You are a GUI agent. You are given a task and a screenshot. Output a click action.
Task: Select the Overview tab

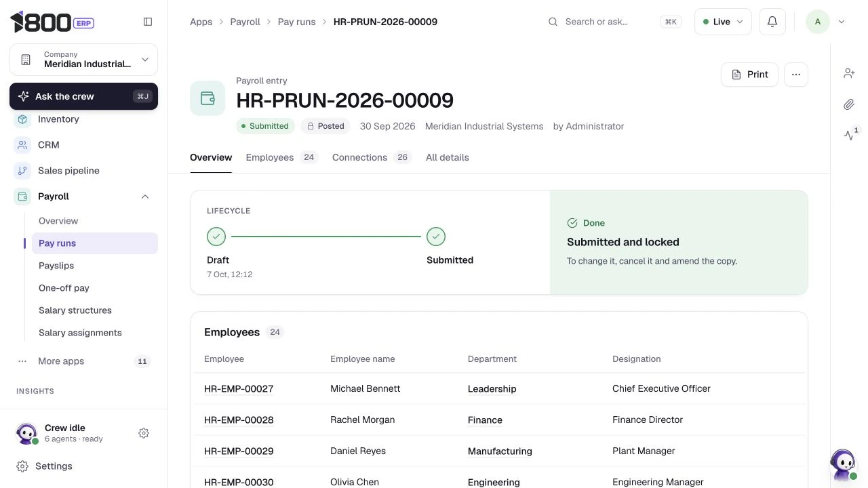coord(211,157)
